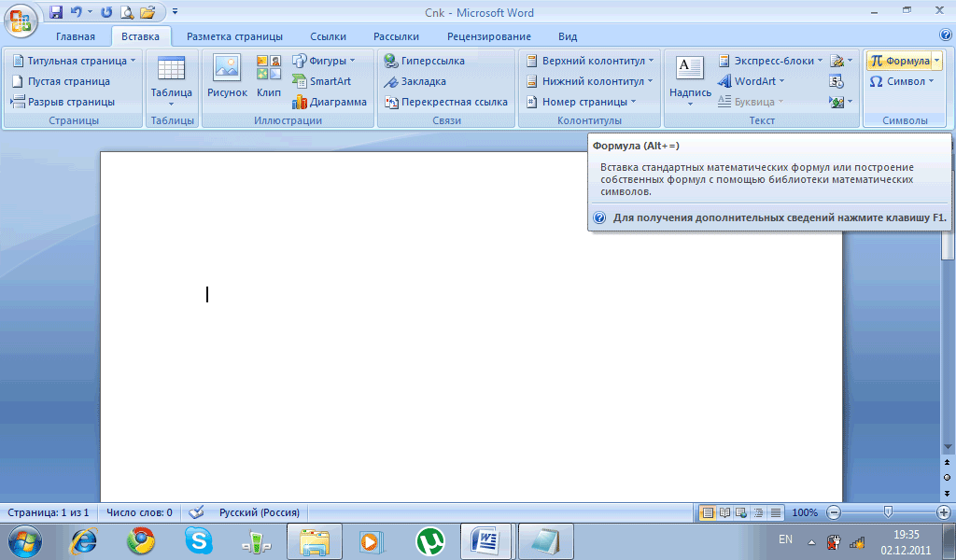
Task: Open the Надпись text box gallery
Action: [x=690, y=80]
